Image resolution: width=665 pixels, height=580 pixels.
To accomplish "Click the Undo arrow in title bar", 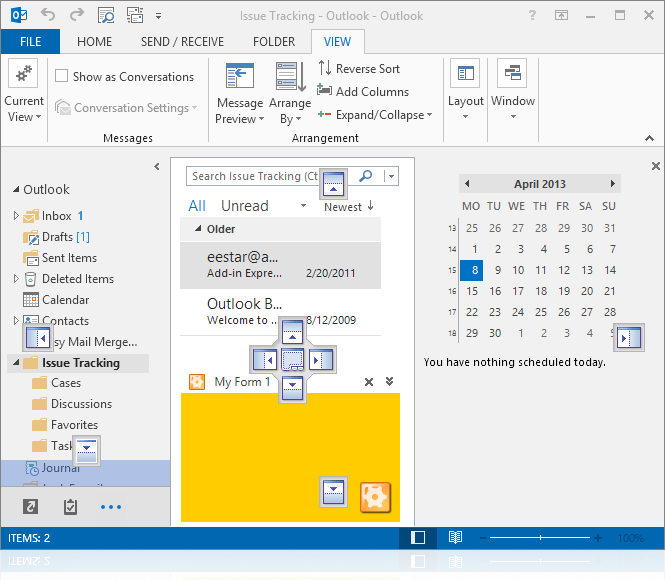I will point(48,15).
